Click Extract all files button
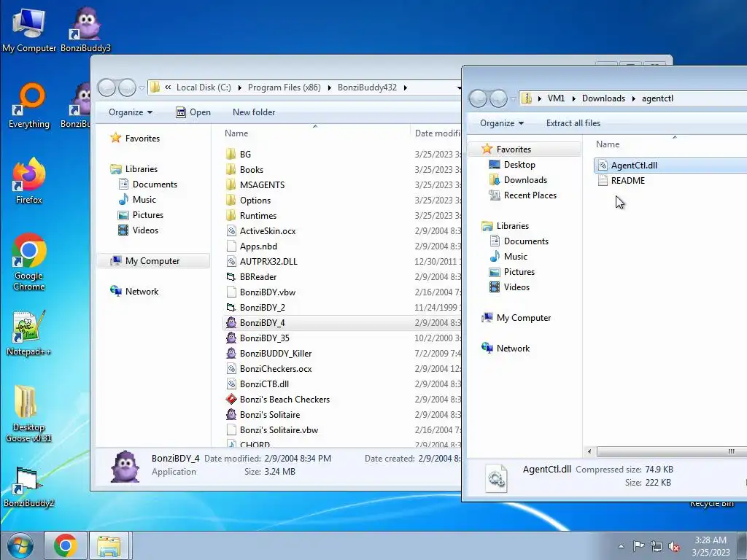This screenshot has width=747, height=560. pos(573,123)
